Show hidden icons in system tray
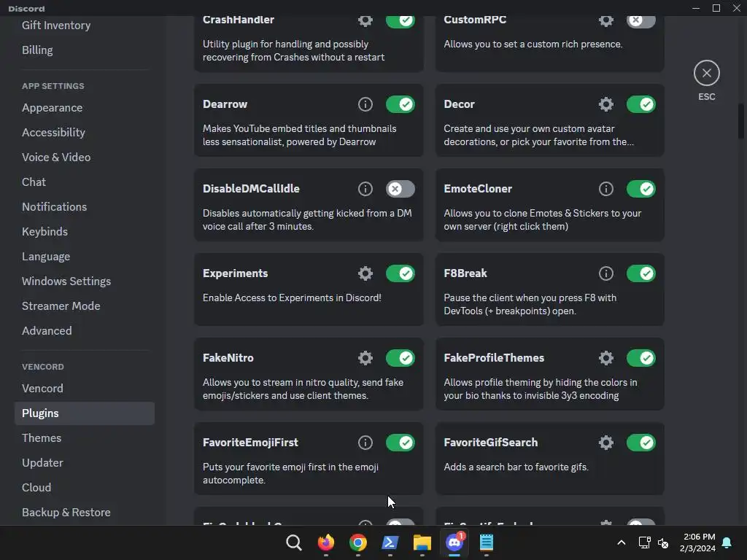The image size is (747, 560). coord(621,542)
